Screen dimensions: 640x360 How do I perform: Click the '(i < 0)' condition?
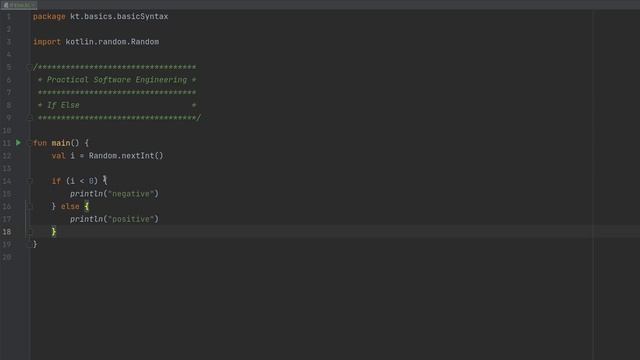point(82,181)
